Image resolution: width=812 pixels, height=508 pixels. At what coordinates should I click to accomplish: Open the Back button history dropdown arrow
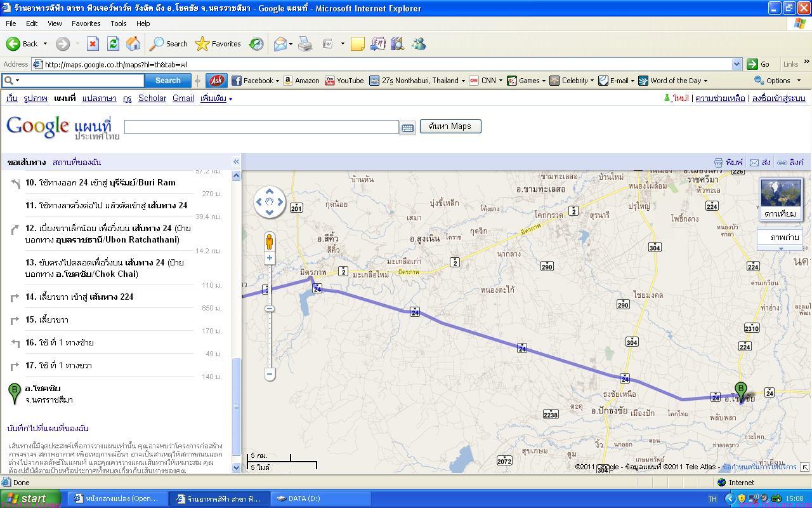point(45,44)
